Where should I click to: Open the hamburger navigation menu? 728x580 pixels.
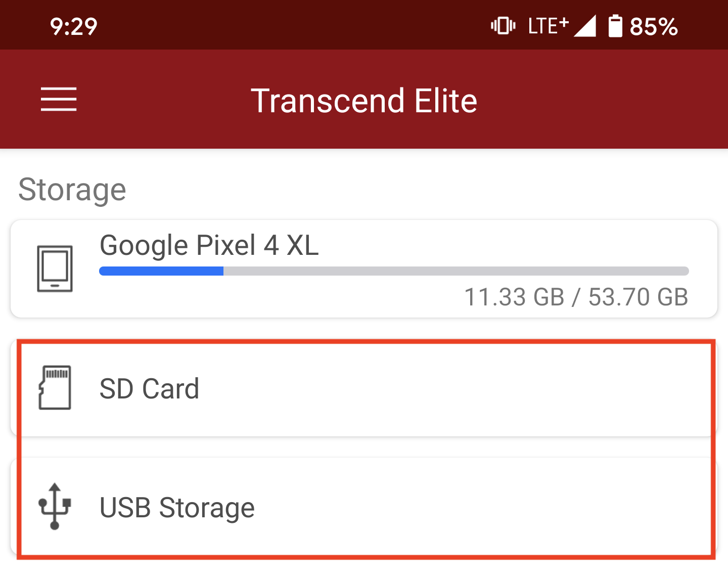click(59, 99)
